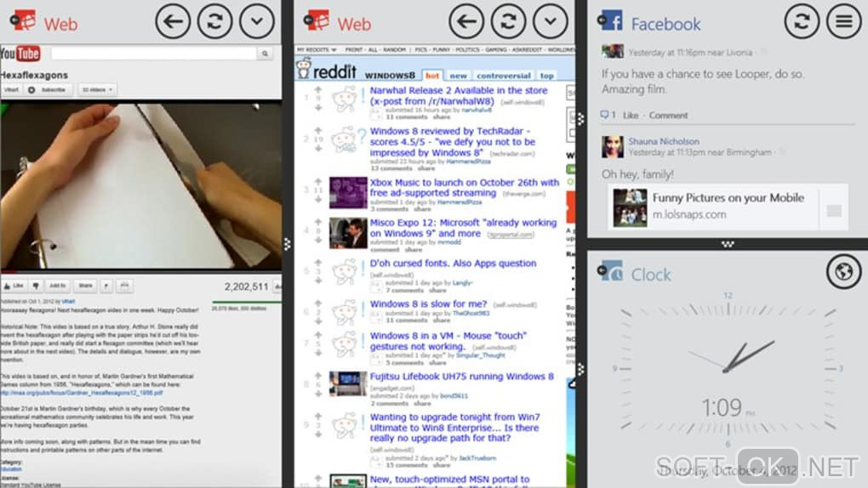The height and width of the screenshot is (488, 868).
Task: Open the Narwhal Release 2 Available post
Action: 459,96
